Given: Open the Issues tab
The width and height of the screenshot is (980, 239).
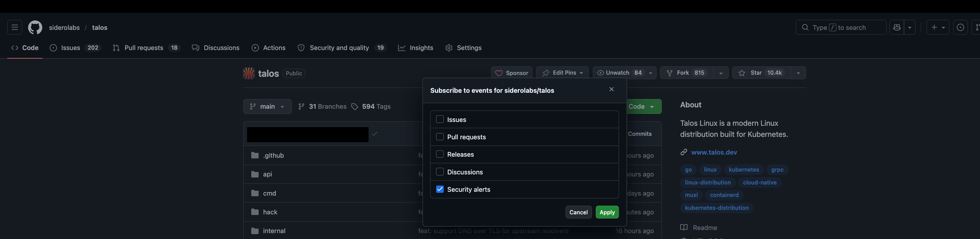Looking at the screenshot, I should pyautogui.click(x=75, y=48).
